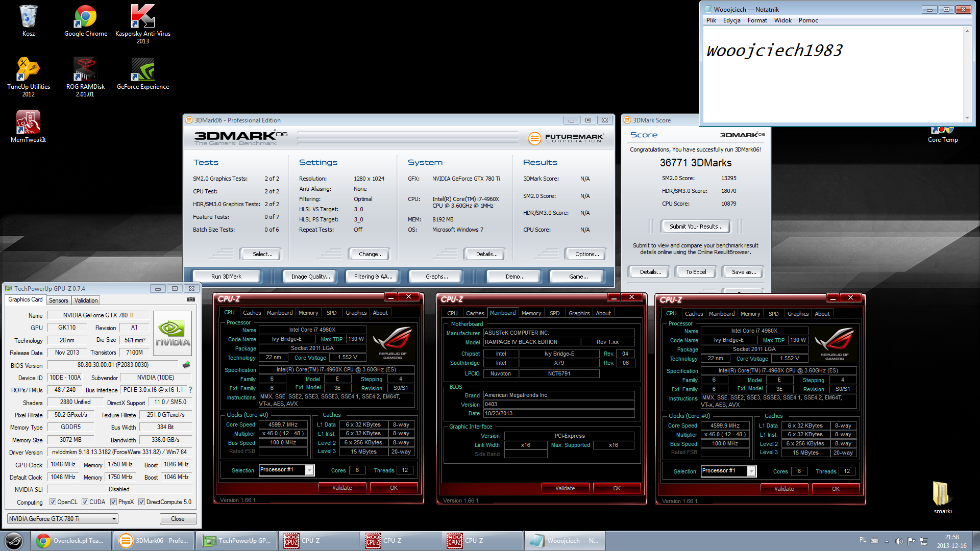Switch to 3DMark06 taskbar item
This screenshot has width=980, height=551.
154,541
